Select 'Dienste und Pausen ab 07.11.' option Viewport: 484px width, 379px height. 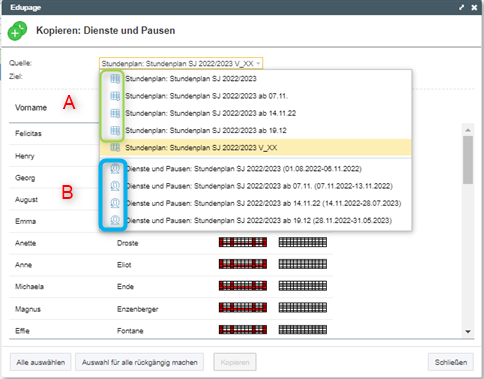[x=255, y=186]
